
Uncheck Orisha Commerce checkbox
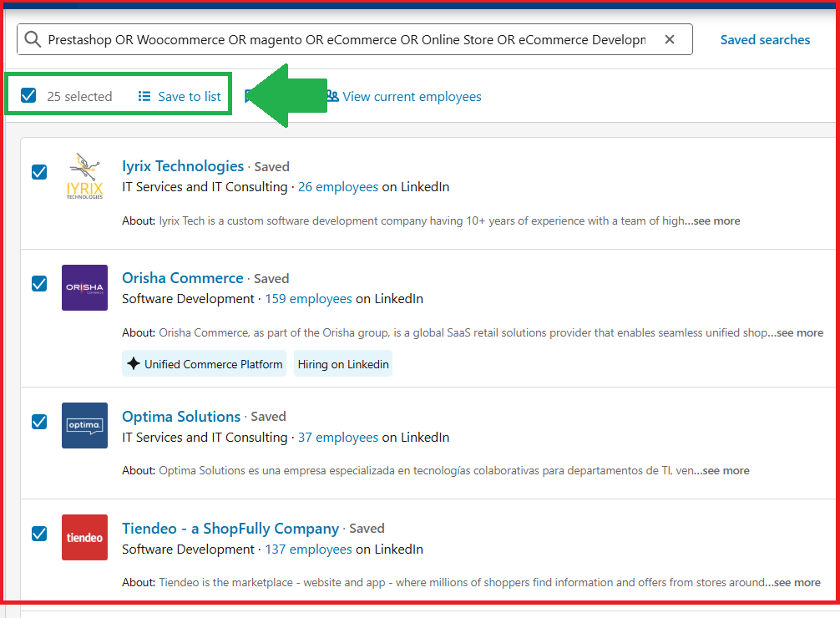click(x=39, y=284)
